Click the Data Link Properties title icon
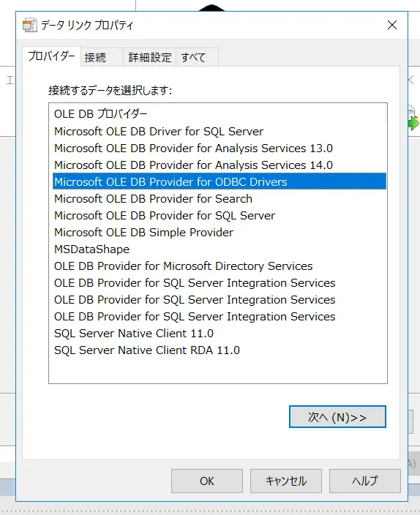420x515 pixels. [x=29, y=26]
